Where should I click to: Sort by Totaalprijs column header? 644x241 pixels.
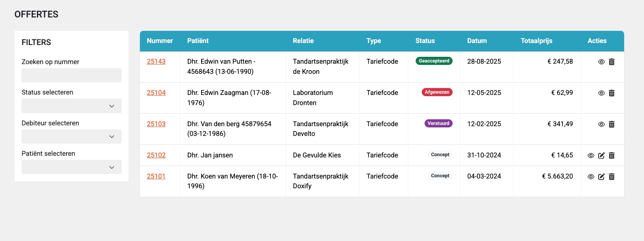pyautogui.click(x=536, y=41)
